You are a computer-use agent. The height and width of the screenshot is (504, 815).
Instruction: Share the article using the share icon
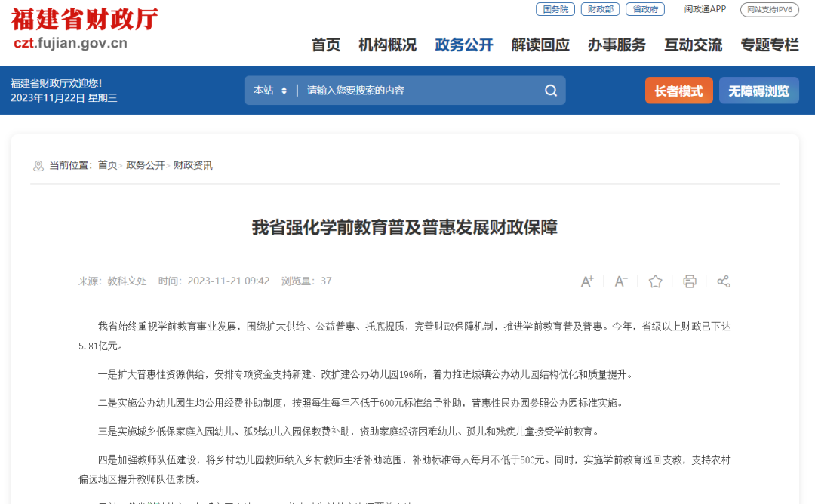(723, 281)
